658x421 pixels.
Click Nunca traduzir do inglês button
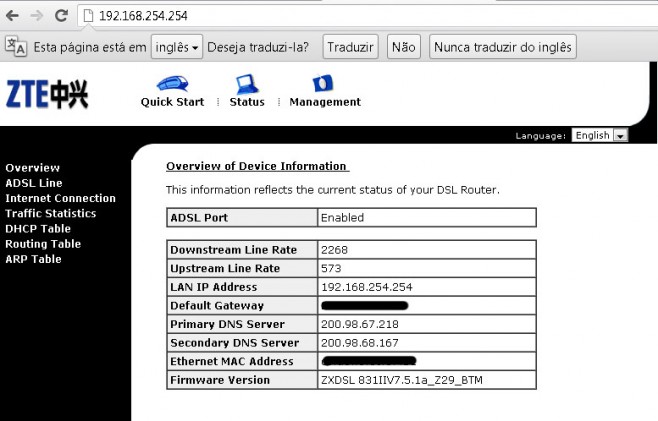tap(503, 47)
